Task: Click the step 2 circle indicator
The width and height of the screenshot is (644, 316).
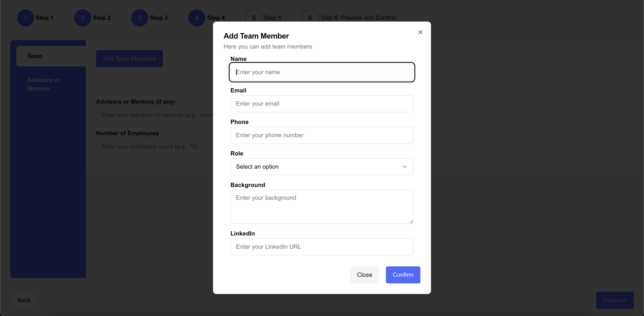Action: tap(82, 18)
